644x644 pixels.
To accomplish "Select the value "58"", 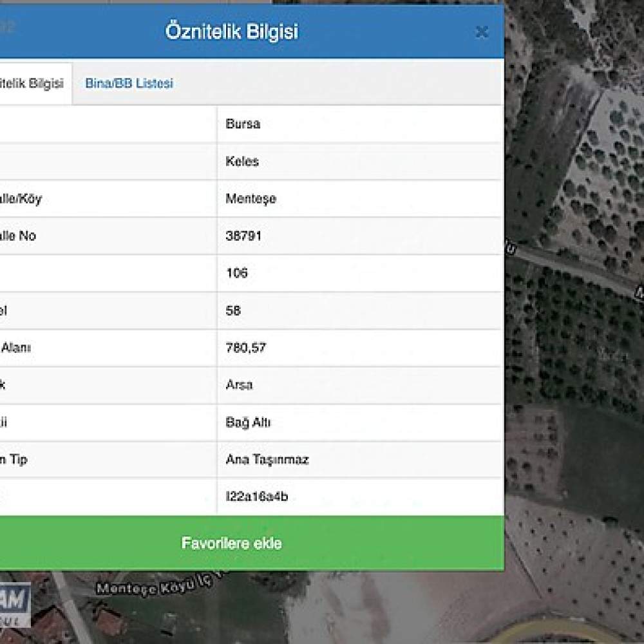I will pyautogui.click(x=233, y=310).
